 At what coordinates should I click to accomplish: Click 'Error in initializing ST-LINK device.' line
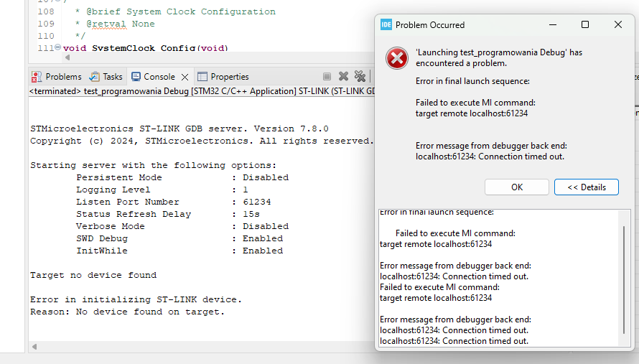(x=136, y=299)
